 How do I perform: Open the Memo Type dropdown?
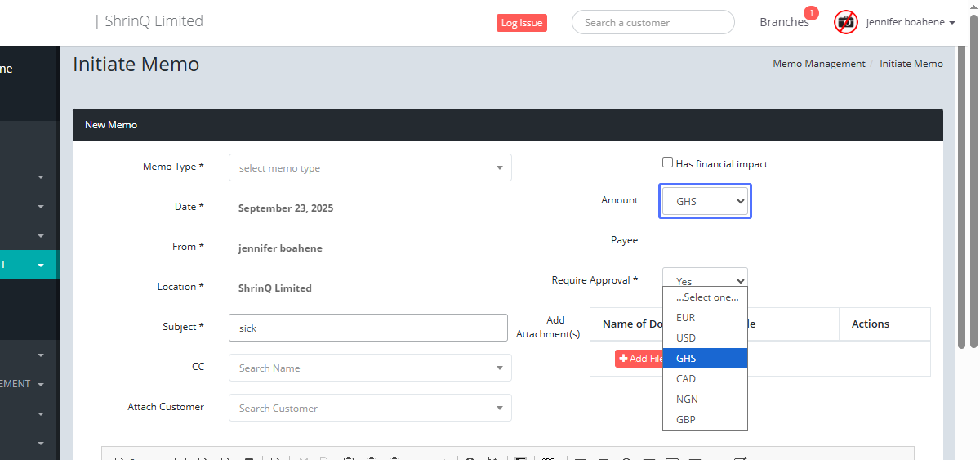coord(370,167)
